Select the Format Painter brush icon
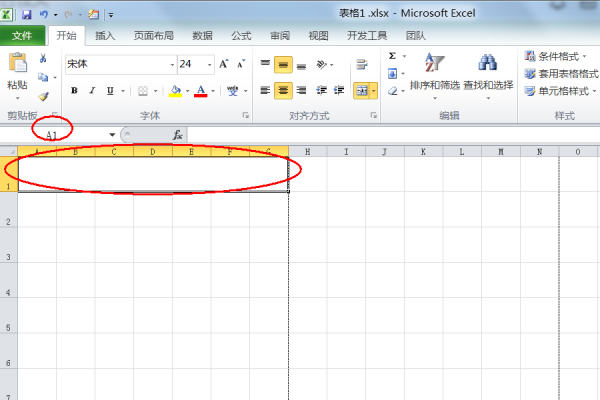600x400 pixels. click(x=43, y=96)
